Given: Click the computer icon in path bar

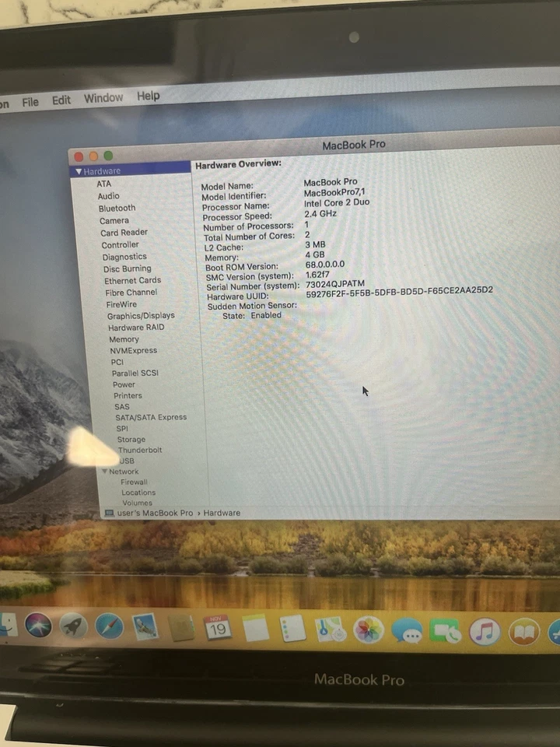Looking at the screenshot, I should point(109,513).
